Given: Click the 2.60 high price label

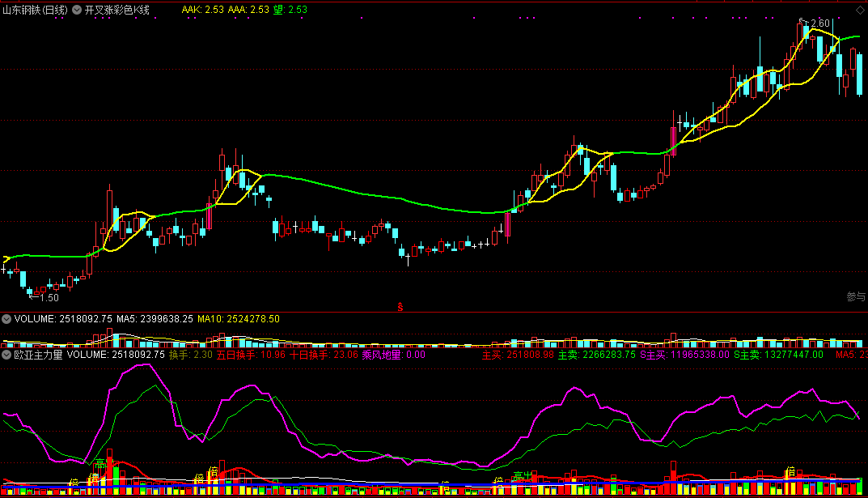Looking at the screenshot, I should pos(819,23).
